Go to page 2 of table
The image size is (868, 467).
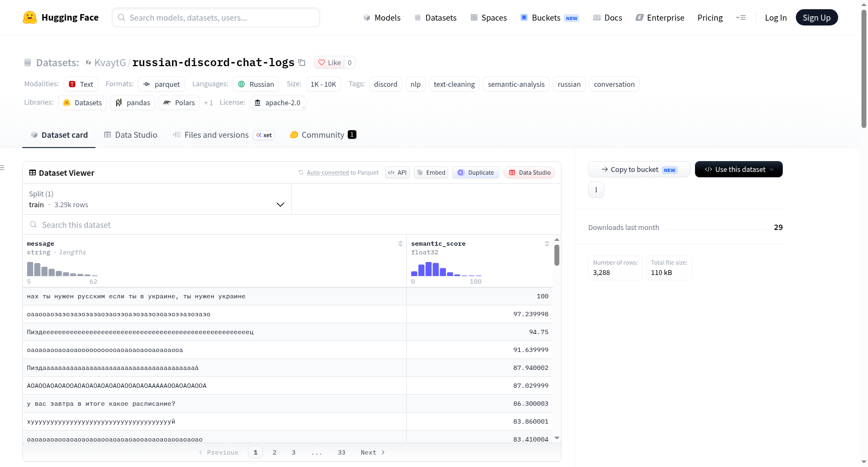pos(275,452)
